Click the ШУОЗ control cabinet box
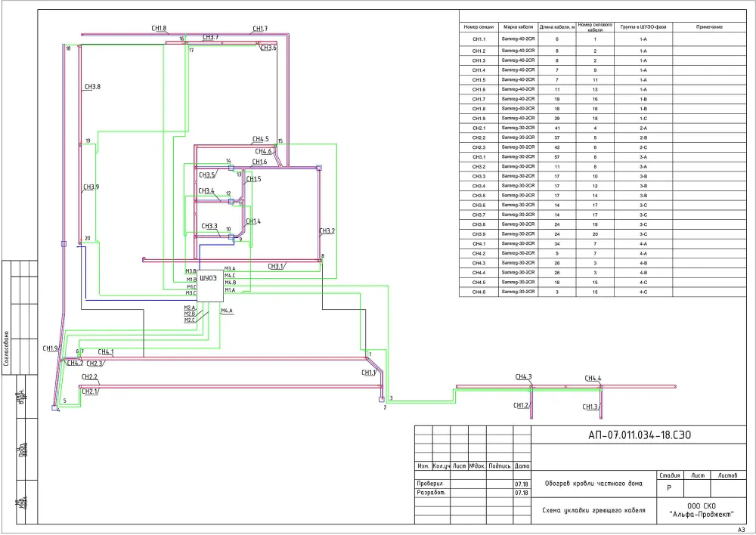This screenshot has width=756, height=535. pos(210,286)
